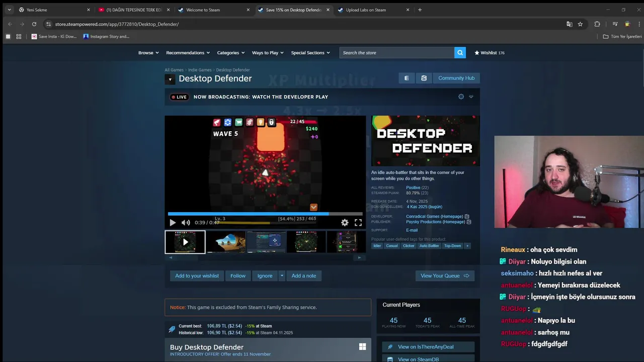Screen dimensions: 644x362
Task: Click the store search magnifier button
Action: pos(460,52)
